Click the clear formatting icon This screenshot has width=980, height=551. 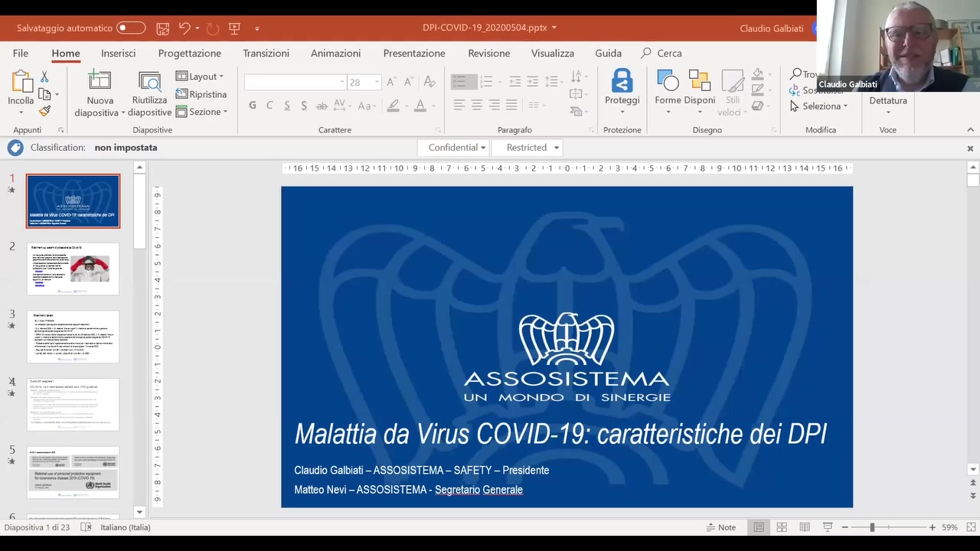pos(430,82)
